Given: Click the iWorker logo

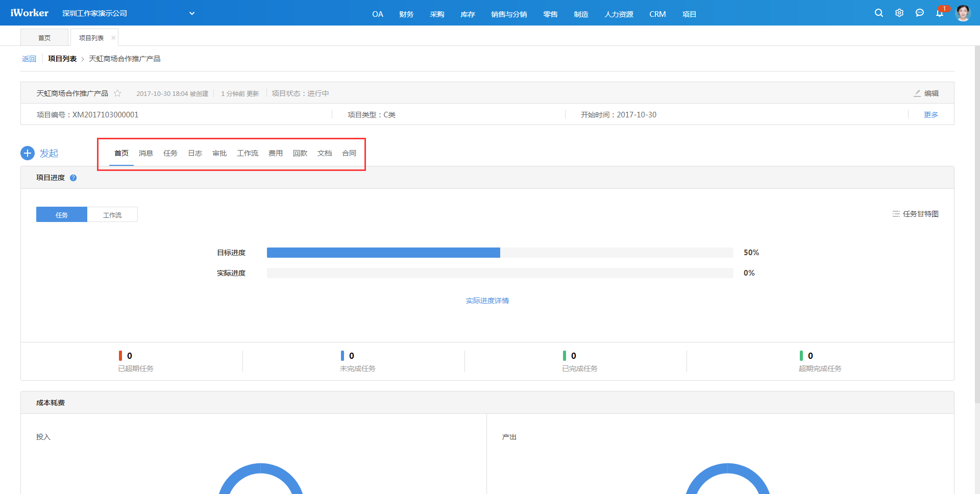Looking at the screenshot, I should click(x=29, y=13).
